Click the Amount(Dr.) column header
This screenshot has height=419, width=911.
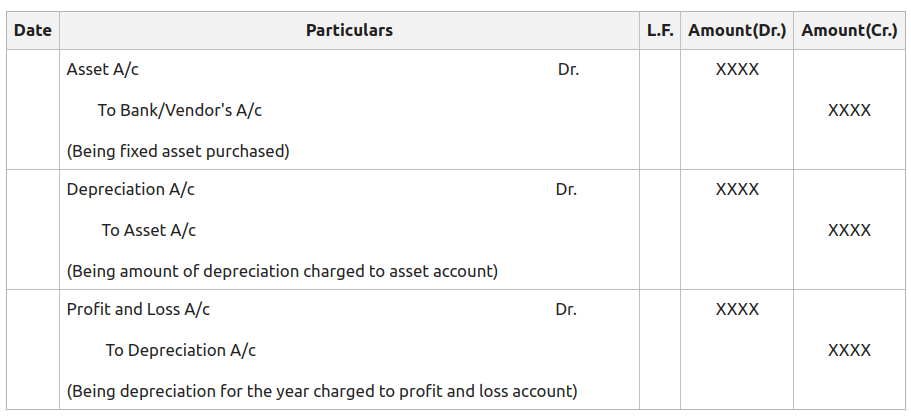tap(737, 30)
